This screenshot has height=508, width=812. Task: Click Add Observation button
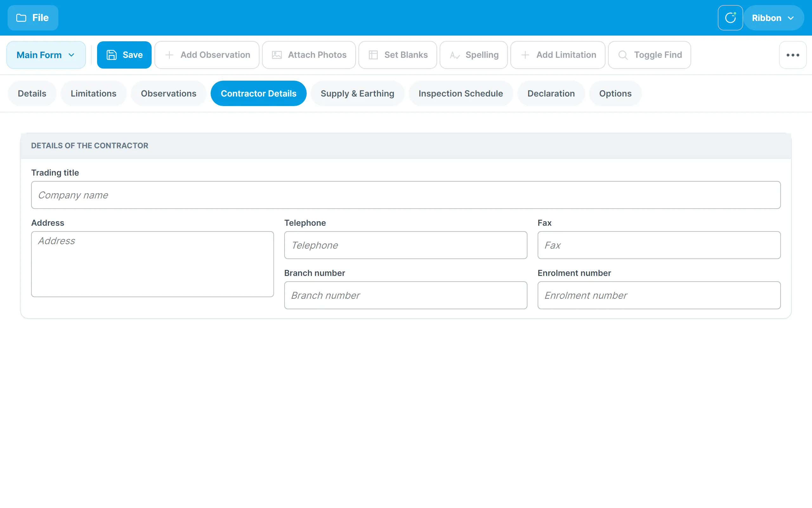pos(207,55)
